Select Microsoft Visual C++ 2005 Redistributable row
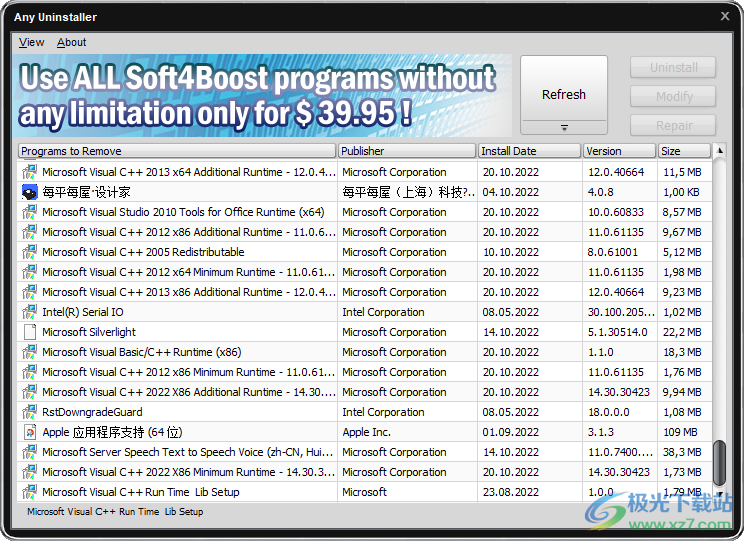This screenshot has height=541, width=744. click(364, 252)
